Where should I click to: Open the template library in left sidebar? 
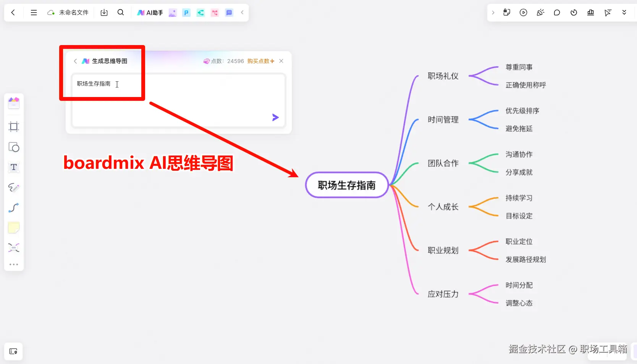pyautogui.click(x=14, y=103)
